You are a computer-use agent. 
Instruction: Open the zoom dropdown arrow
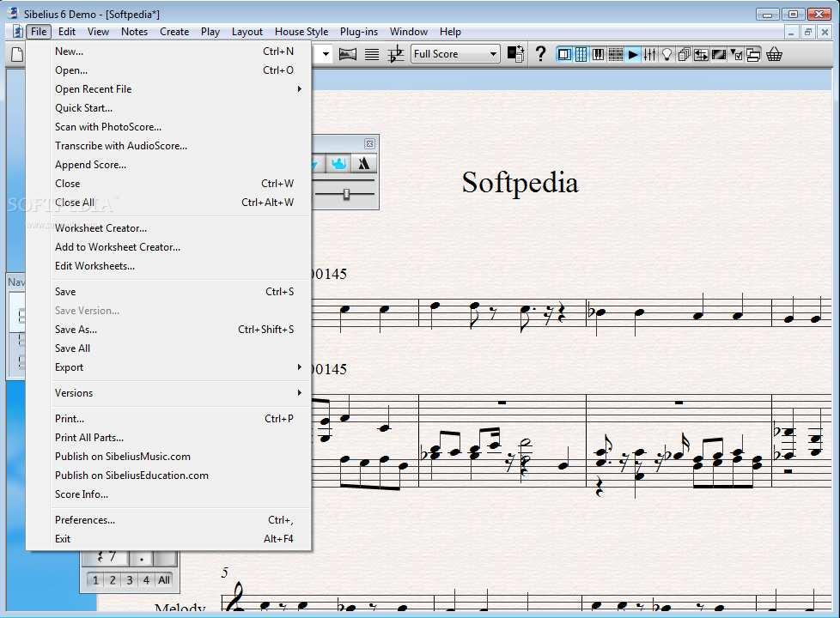326,54
